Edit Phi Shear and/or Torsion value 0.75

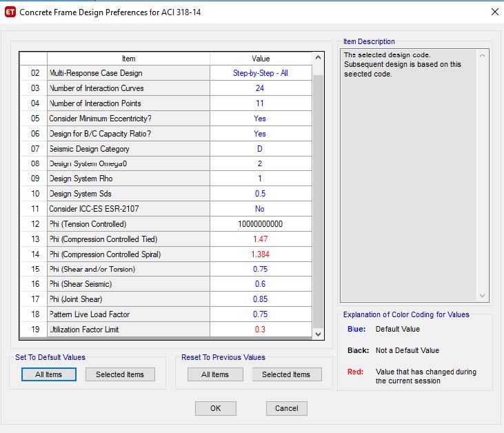[261, 269]
